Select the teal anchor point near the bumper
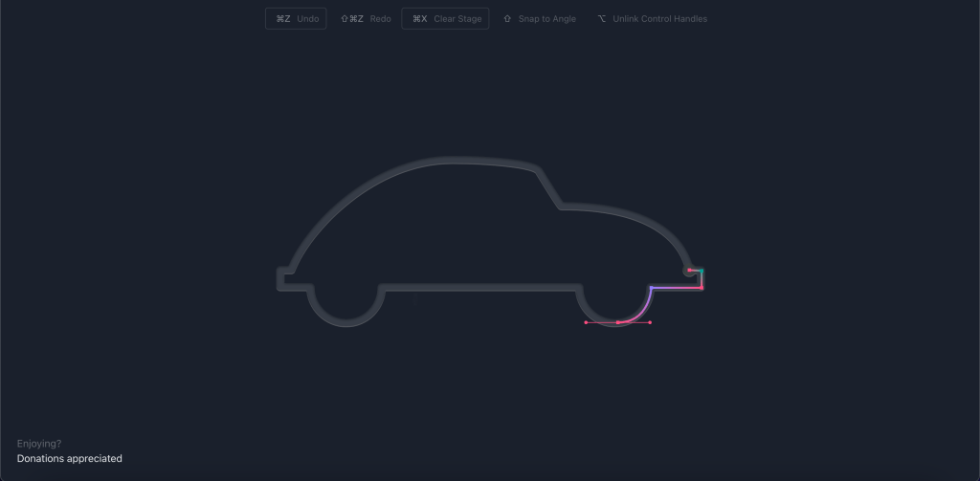The width and height of the screenshot is (980, 481). pos(702,272)
